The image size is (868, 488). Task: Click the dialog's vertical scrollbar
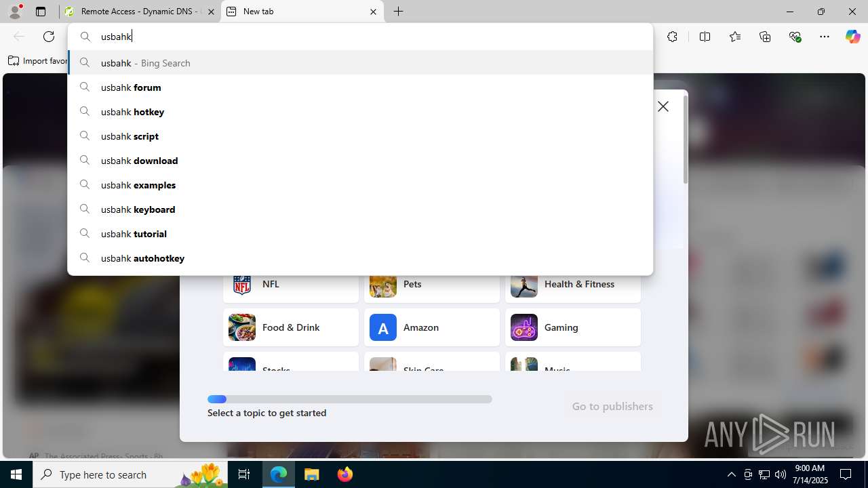(x=686, y=140)
